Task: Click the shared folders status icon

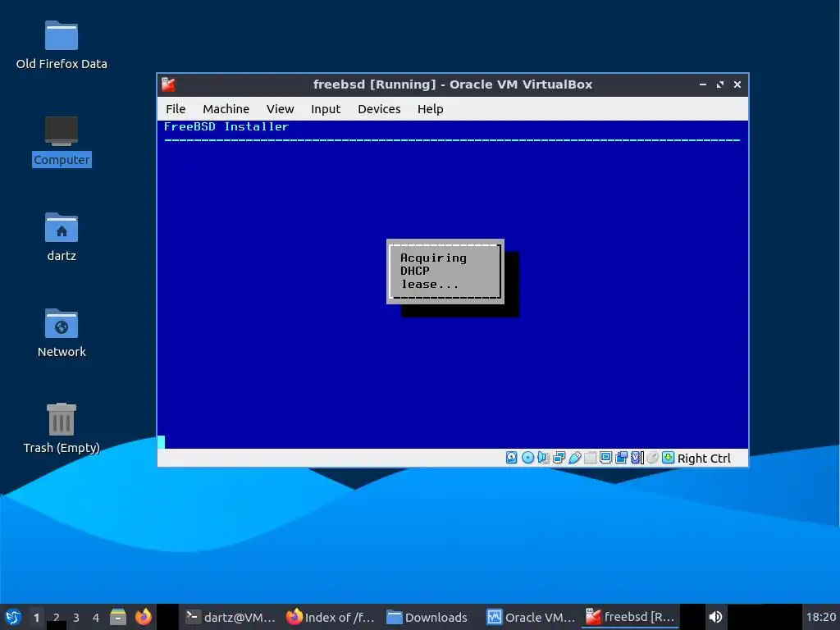Action: click(591, 458)
